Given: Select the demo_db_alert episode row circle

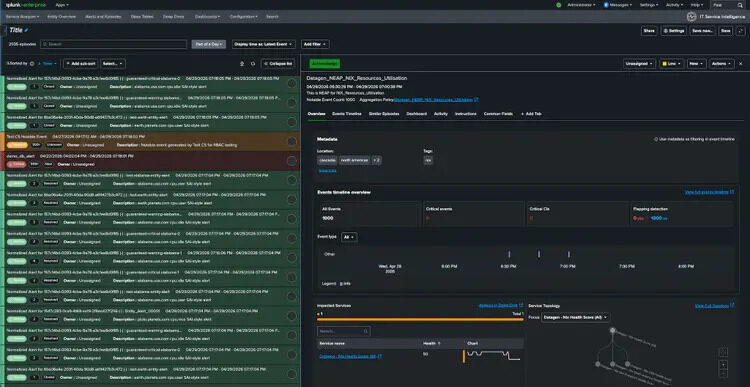Looking at the screenshot, I should click(x=291, y=161).
